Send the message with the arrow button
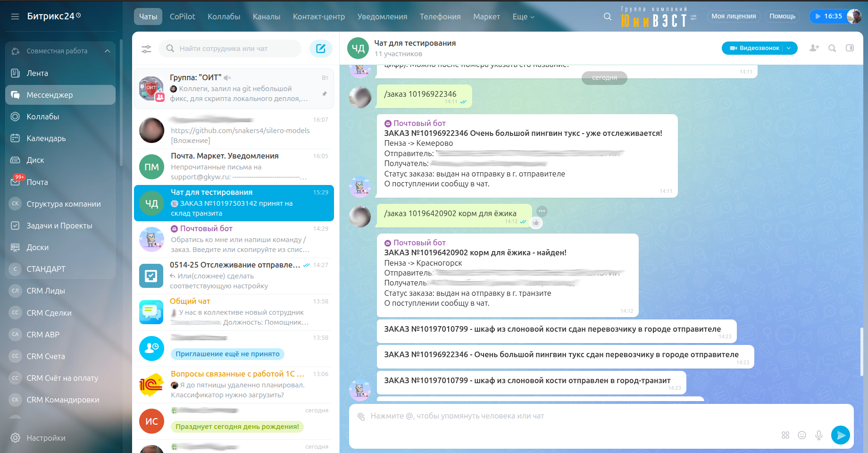The width and height of the screenshot is (868, 453). click(841, 435)
